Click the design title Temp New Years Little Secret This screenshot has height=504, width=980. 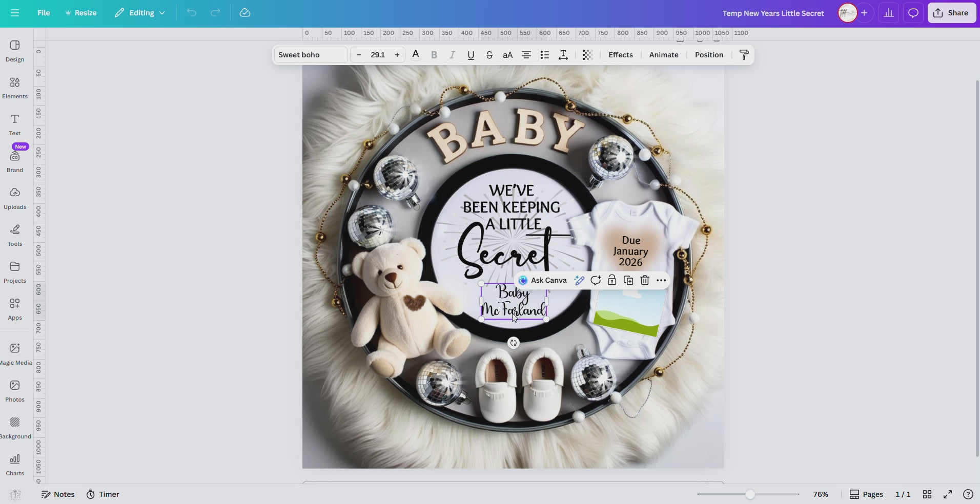[x=773, y=13]
